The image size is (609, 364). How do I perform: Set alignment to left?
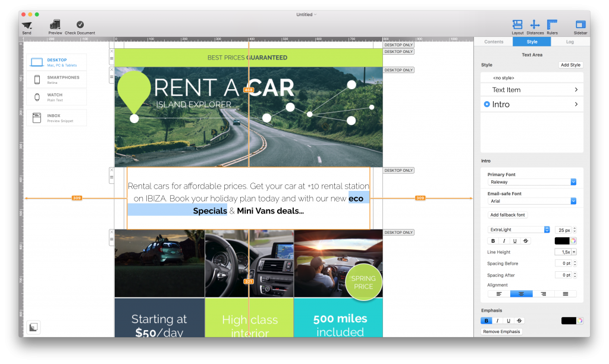(499, 294)
